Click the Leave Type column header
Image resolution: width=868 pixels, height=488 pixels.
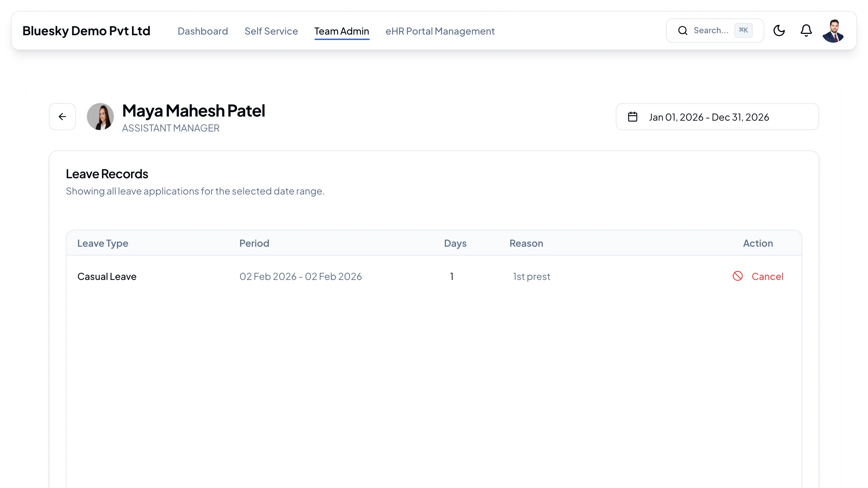point(103,243)
